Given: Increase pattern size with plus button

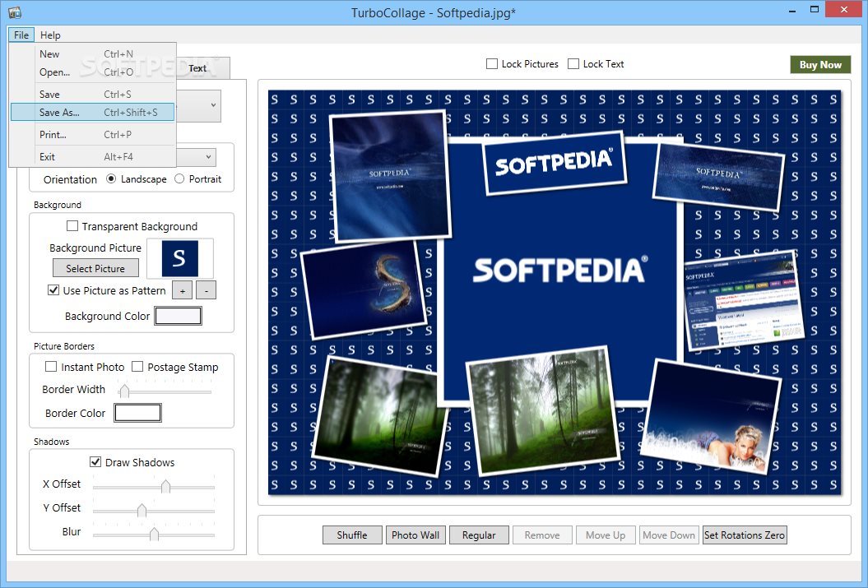Looking at the screenshot, I should click(x=182, y=290).
